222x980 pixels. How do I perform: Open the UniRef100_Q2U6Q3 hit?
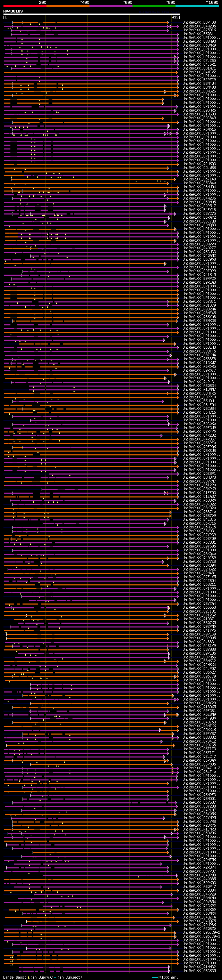click(199, 164)
